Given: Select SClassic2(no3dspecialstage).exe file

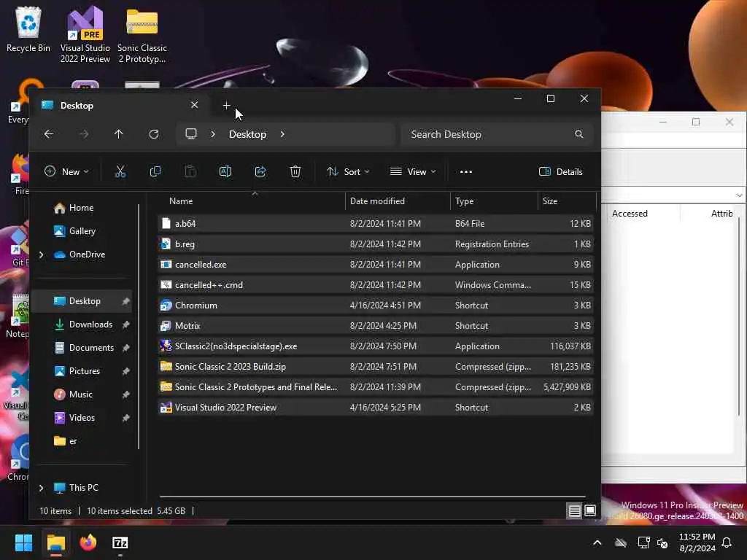Looking at the screenshot, I should pyautogui.click(x=376, y=346).
